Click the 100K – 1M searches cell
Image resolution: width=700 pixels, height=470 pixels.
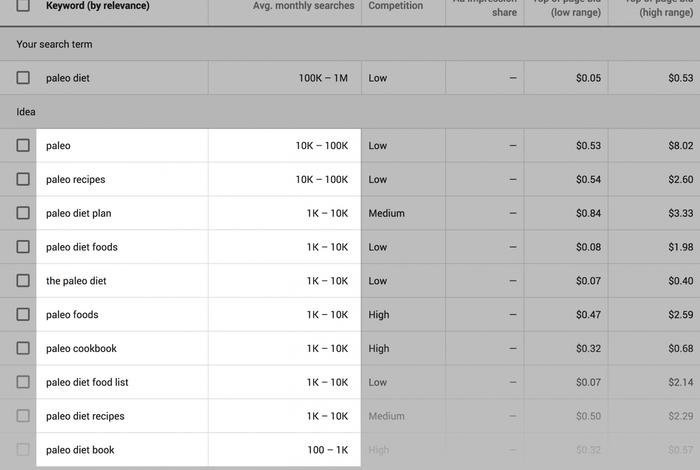(323, 78)
